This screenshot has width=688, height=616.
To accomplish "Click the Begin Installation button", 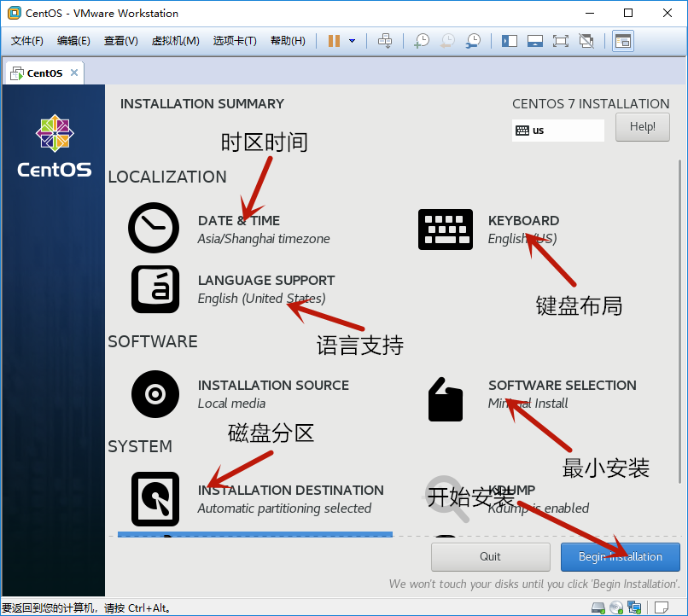I will 620,557.
